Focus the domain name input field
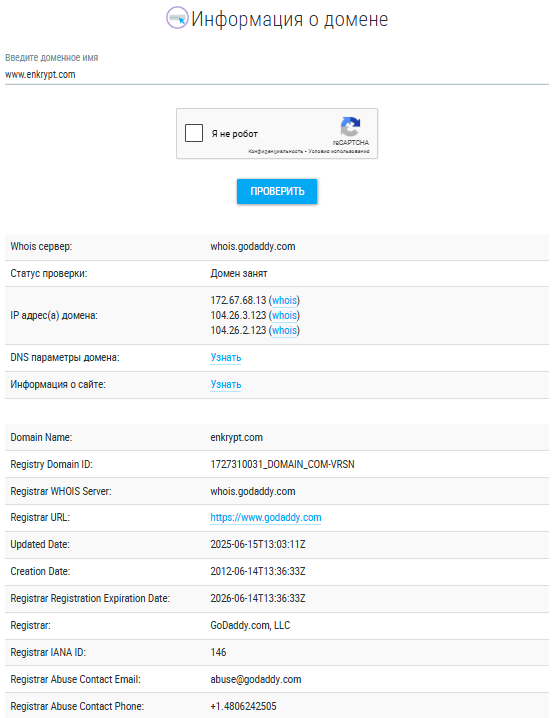The image size is (558, 718). [x=277, y=75]
